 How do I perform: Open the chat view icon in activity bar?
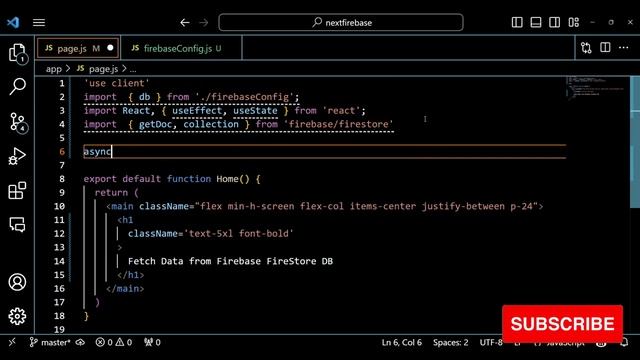coord(17,224)
